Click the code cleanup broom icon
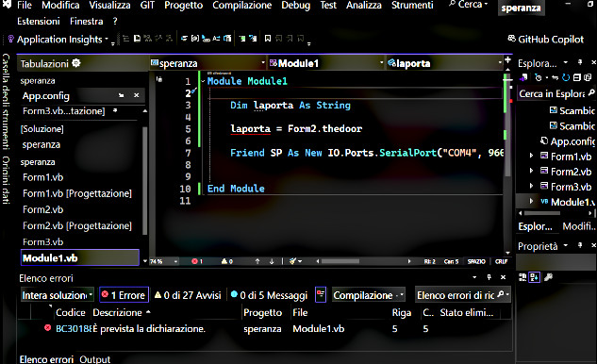 (292, 261)
